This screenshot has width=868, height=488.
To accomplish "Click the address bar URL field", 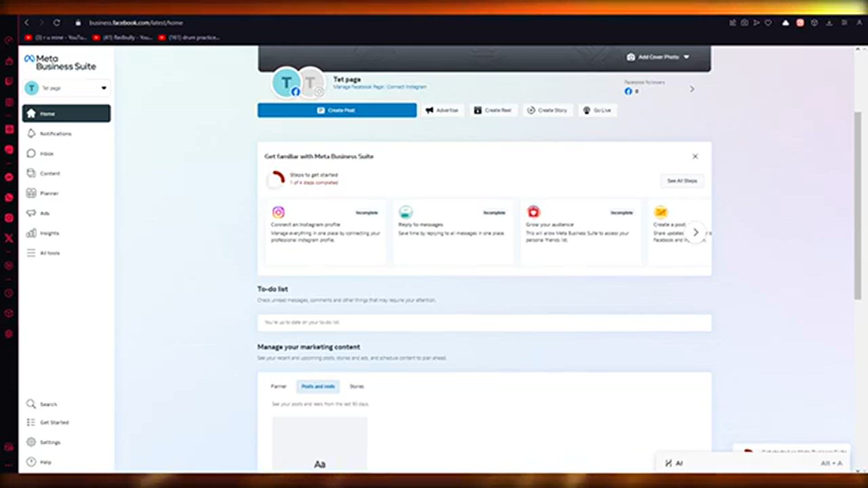I will tap(136, 23).
